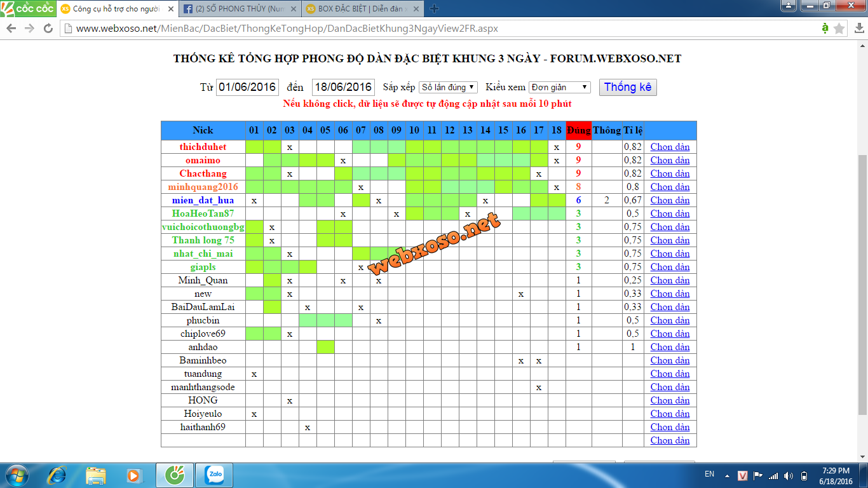Open the media player taskbar icon
This screenshot has height=488, width=868.
coord(134,475)
